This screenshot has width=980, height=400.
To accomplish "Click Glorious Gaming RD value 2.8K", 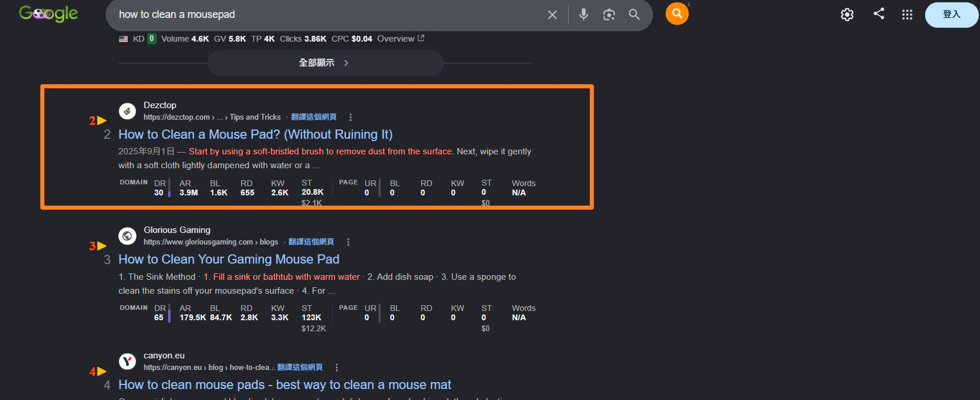I will [249, 317].
